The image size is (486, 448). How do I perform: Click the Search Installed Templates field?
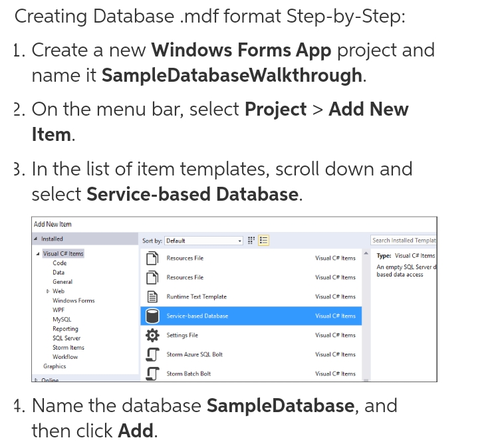pyautogui.click(x=403, y=241)
